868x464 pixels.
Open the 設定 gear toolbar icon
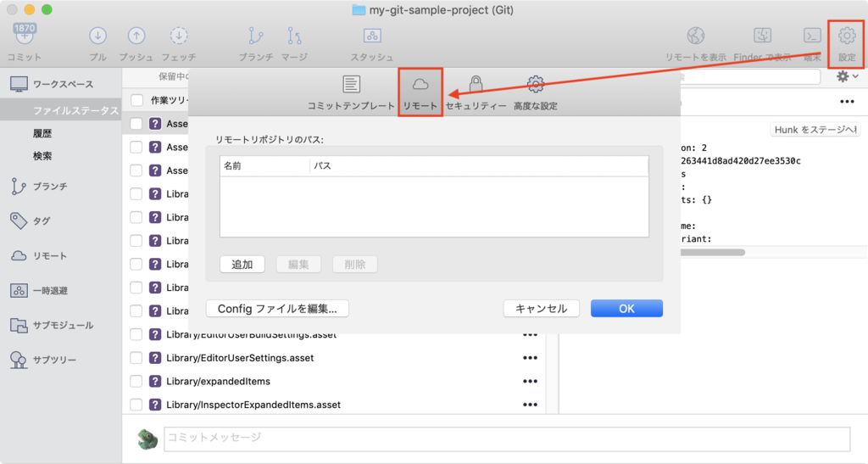[847, 36]
